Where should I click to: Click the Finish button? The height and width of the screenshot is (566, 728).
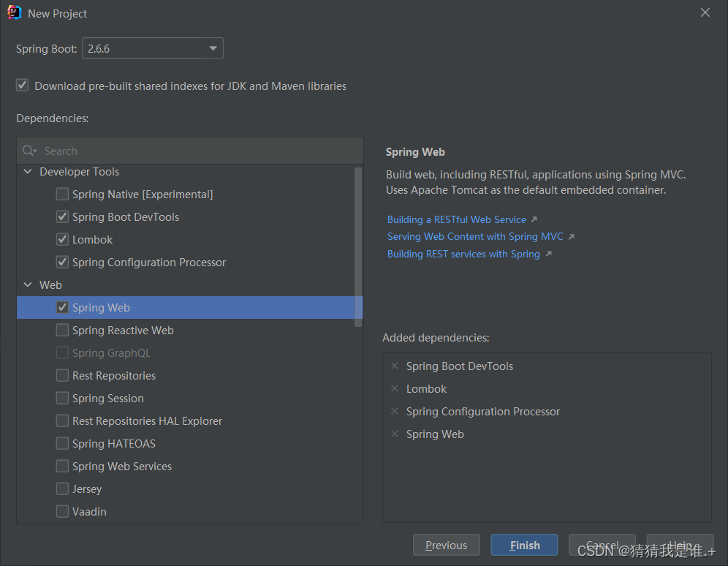coord(524,545)
